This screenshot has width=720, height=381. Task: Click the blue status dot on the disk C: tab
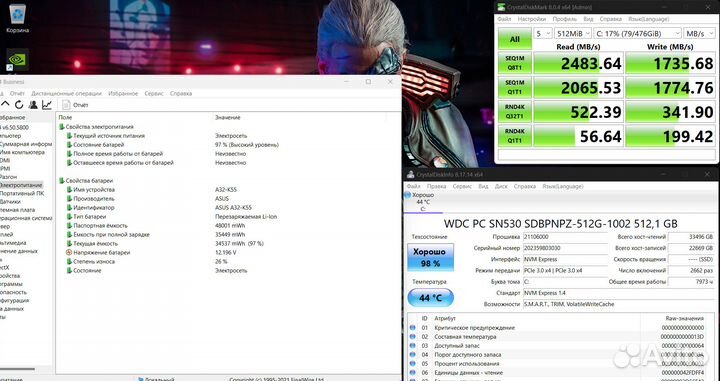408,195
